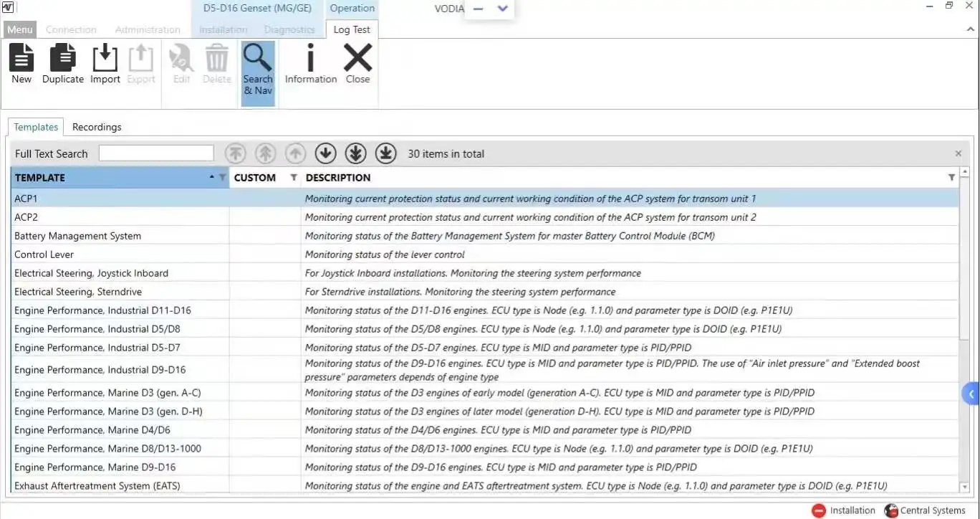
Task: Click the table scrollbar down arrow
Action: (x=964, y=487)
